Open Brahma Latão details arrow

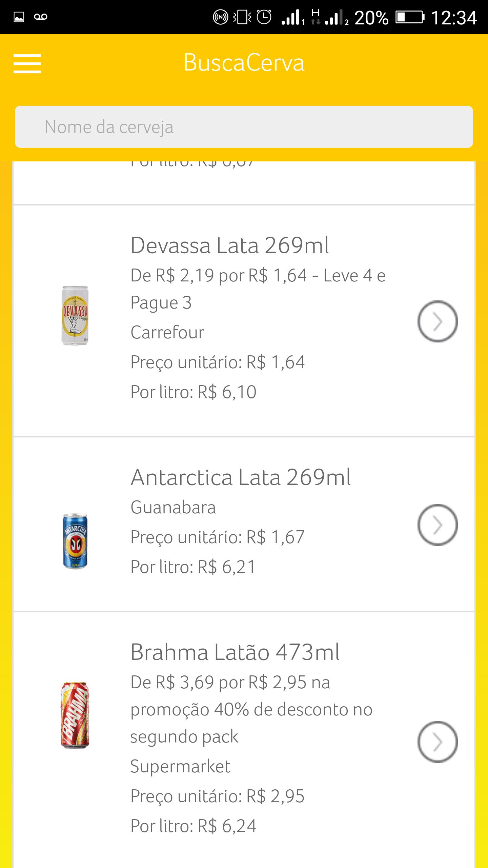click(x=437, y=742)
